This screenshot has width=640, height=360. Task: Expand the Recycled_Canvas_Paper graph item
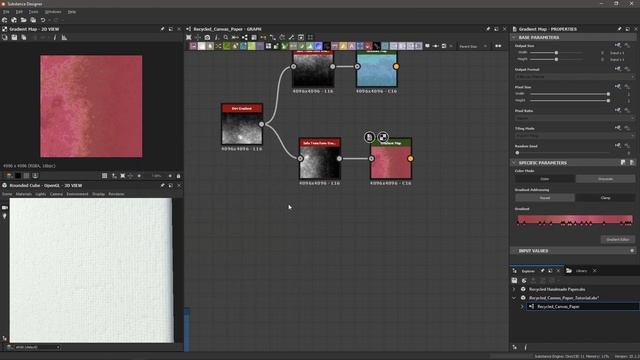point(522,306)
